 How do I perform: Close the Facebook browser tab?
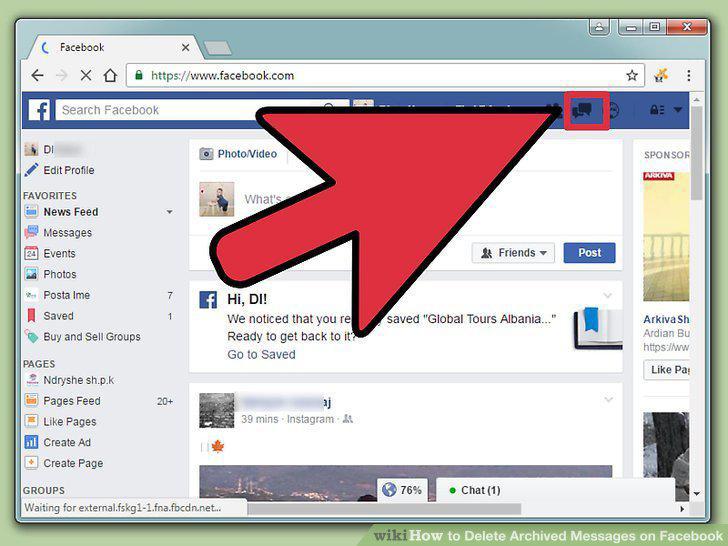pyautogui.click(x=185, y=47)
